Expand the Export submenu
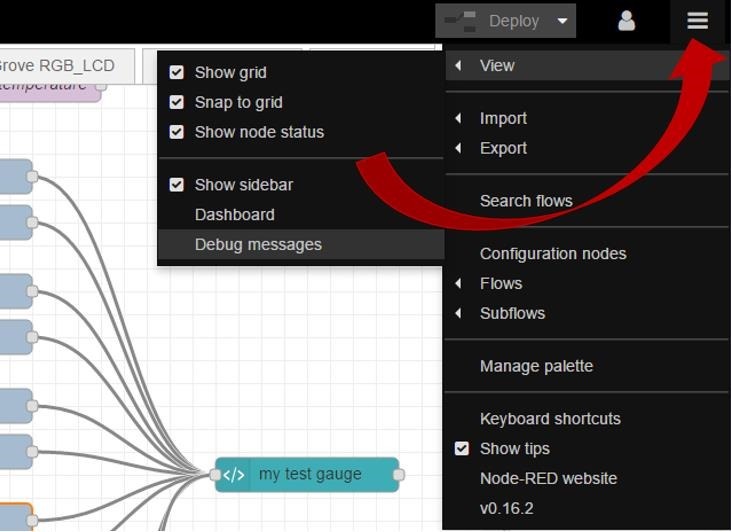731x532 pixels. coord(503,148)
